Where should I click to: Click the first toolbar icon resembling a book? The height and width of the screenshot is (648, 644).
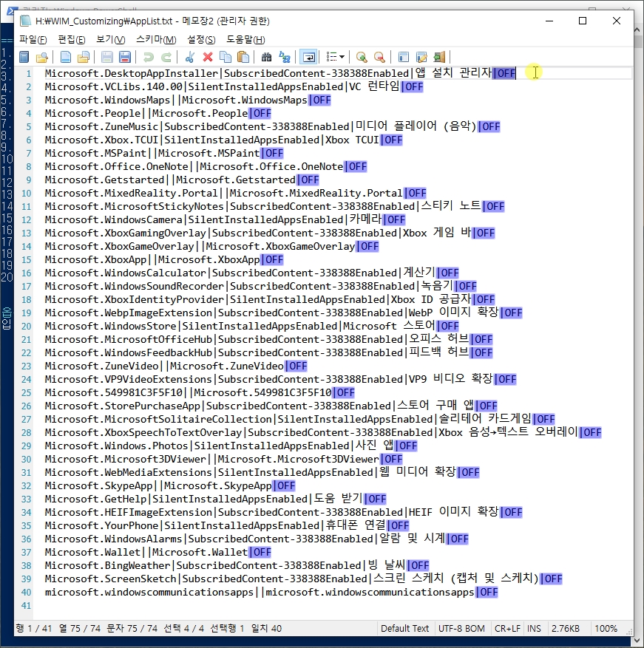pos(24,57)
